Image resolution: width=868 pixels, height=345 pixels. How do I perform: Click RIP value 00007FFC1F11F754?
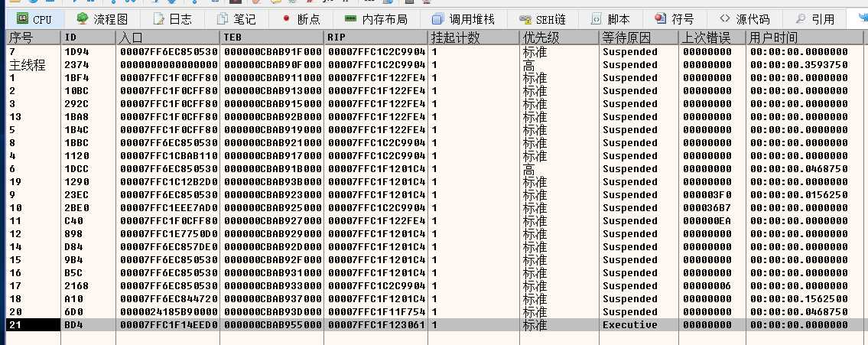[377, 312]
